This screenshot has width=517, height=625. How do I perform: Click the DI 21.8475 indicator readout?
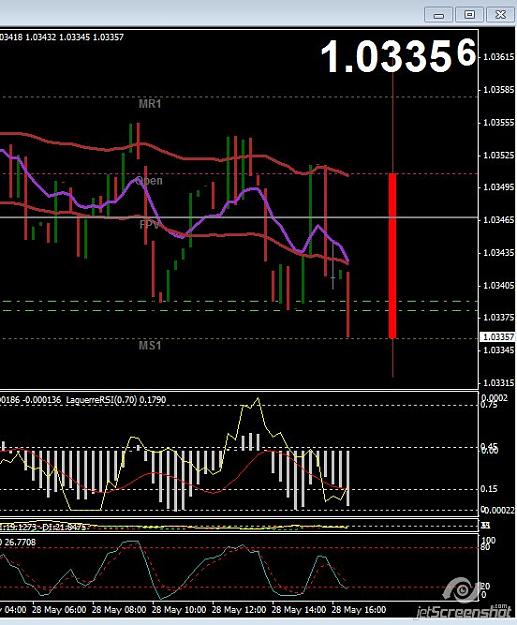click(65, 527)
